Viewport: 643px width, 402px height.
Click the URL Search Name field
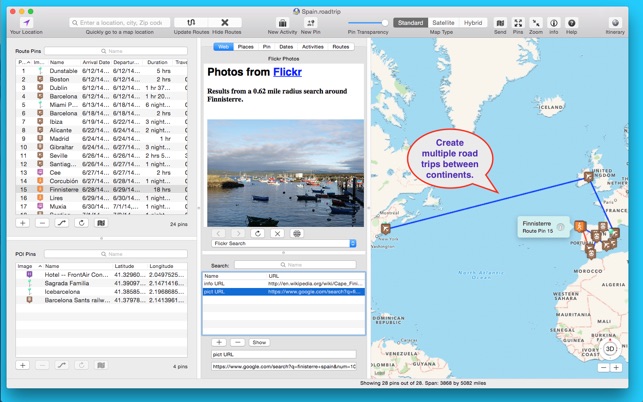295,265
